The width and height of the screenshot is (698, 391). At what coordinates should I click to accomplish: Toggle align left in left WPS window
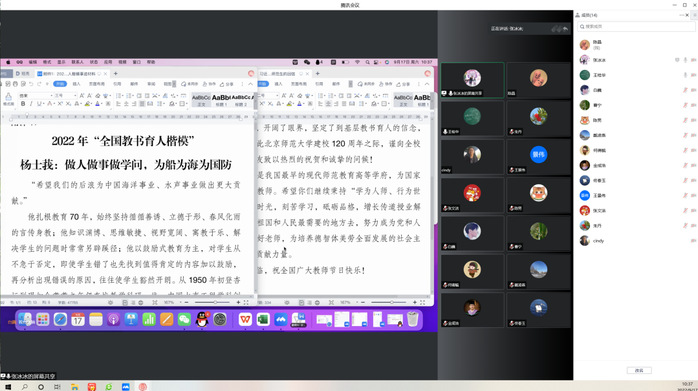click(118, 103)
